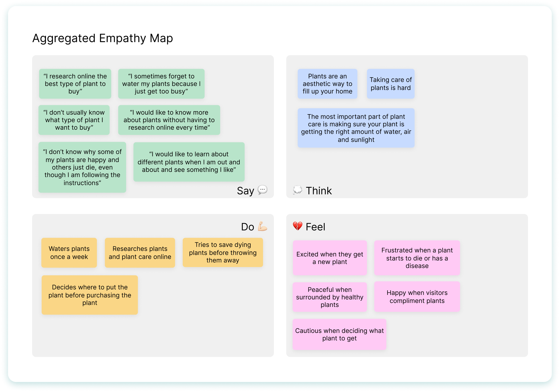This screenshot has height=392, width=560.
Task: Select "Researches plants and plant care online" note
Action: pos(140,253)
